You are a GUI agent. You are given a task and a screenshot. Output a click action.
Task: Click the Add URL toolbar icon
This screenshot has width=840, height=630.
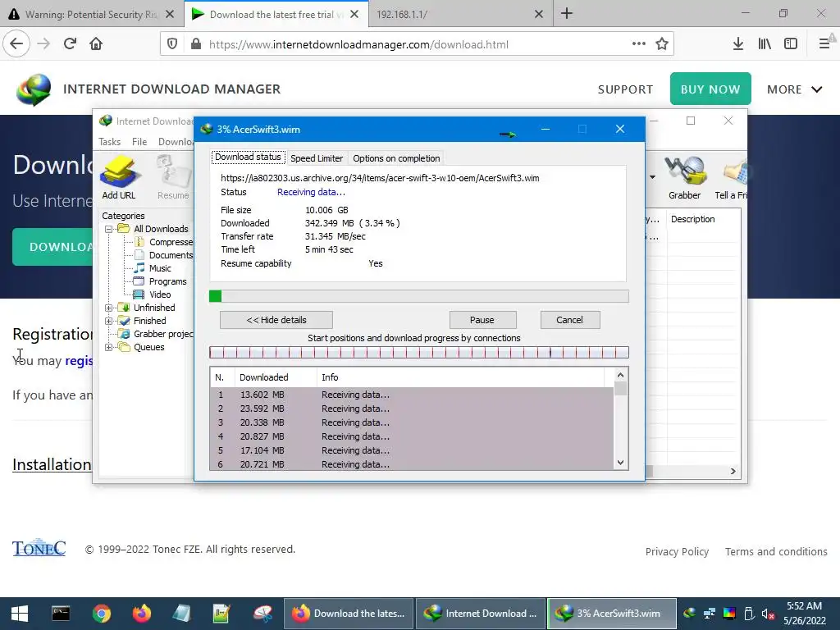tap(119, 177)
